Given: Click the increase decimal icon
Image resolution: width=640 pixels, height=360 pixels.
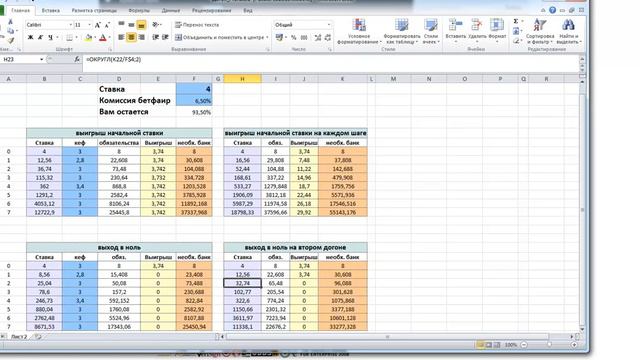Looking at the screenshot, I should (x=318, y=38).
